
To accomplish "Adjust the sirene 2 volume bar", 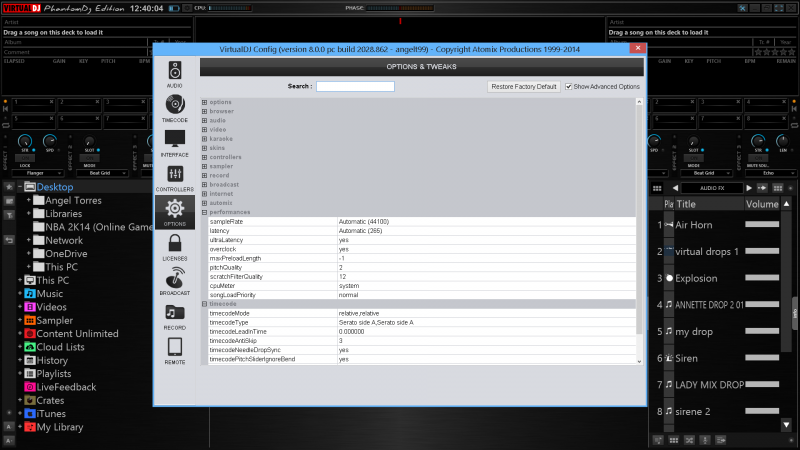I will [762, 410].
